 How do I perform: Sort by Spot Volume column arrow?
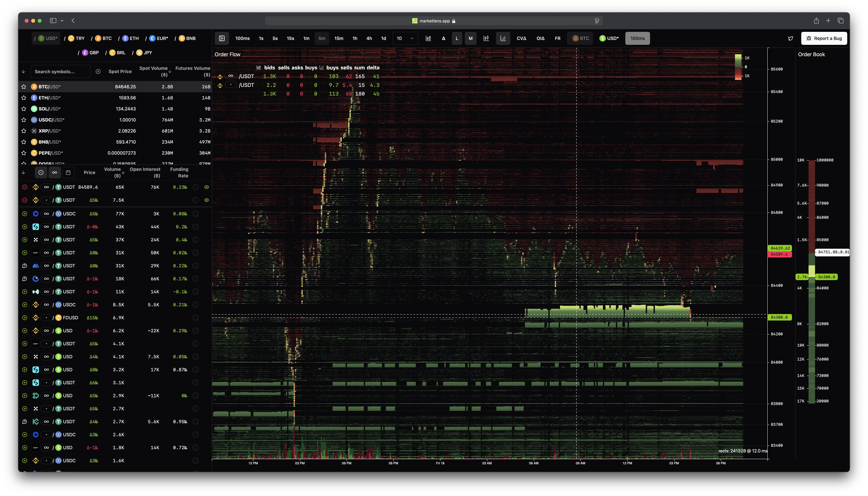(x=170, y=71)
